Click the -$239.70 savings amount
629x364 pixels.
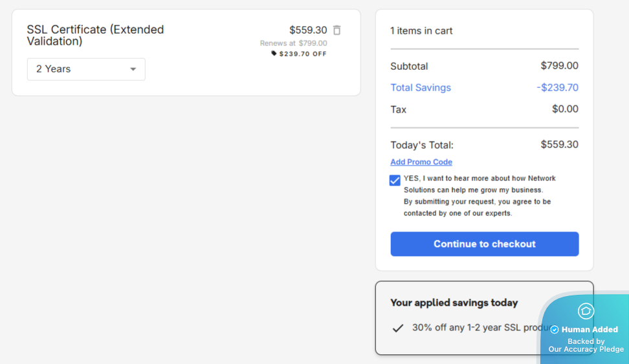click(x=557, y=88)
